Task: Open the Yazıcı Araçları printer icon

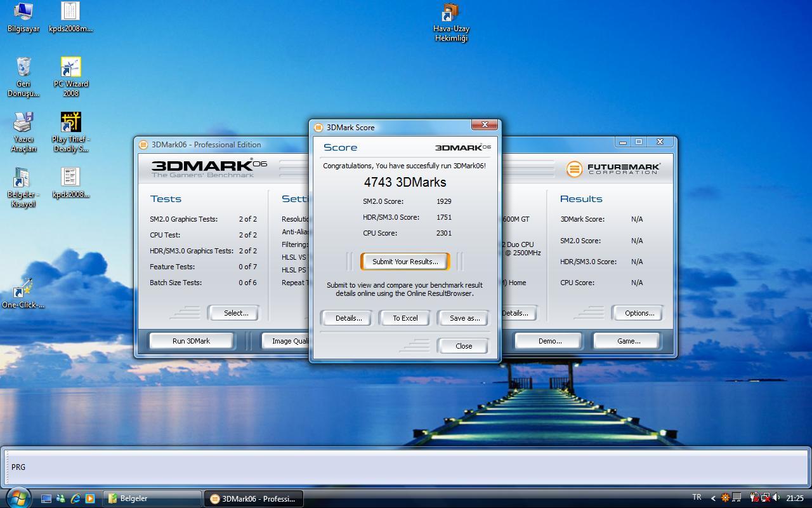Action: click(x=23, y=132)
